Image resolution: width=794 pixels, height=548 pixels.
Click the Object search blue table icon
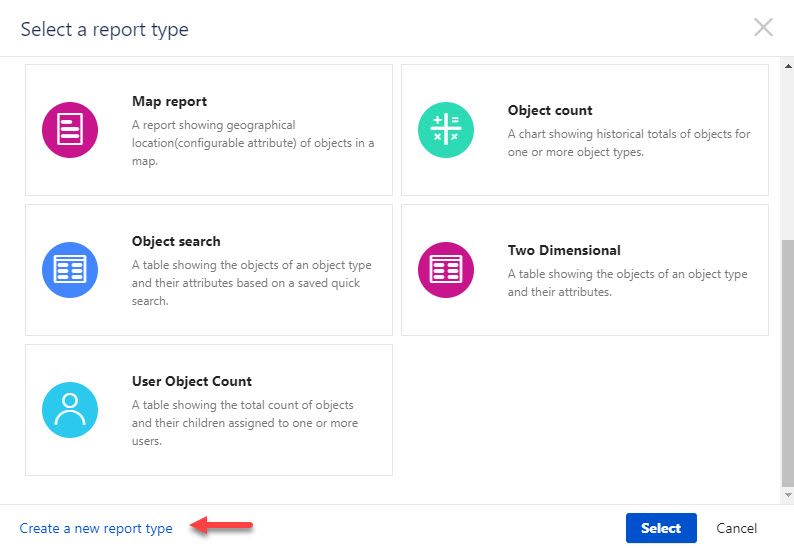coord(70,269)
